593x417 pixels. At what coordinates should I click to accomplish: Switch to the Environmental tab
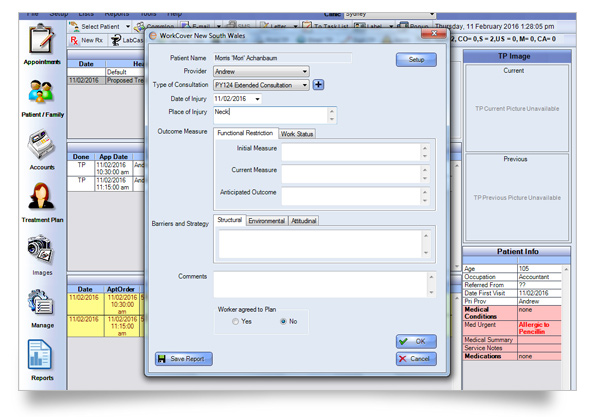[x=267, y=221]
